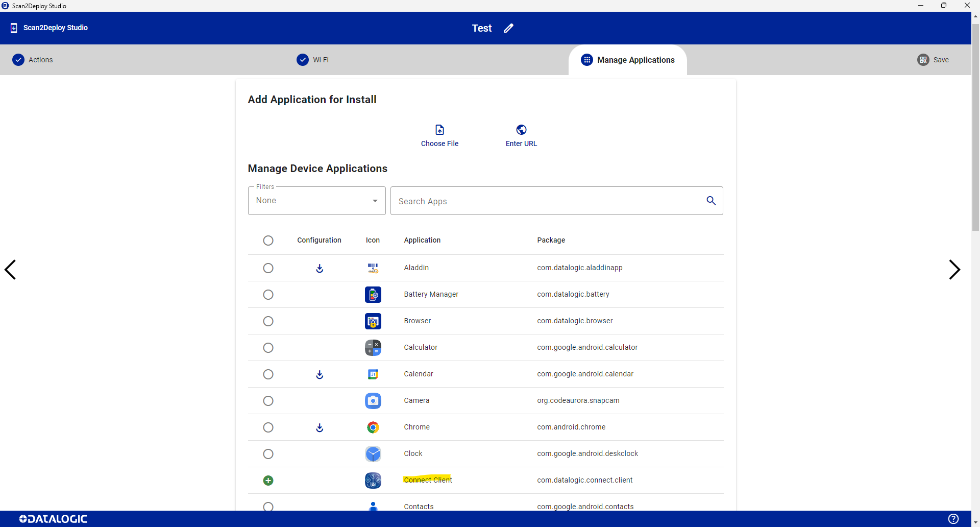Screen dimensions: 980x527
Task: Click the scrollbar down arrow
Action: [x=975, y=523]
